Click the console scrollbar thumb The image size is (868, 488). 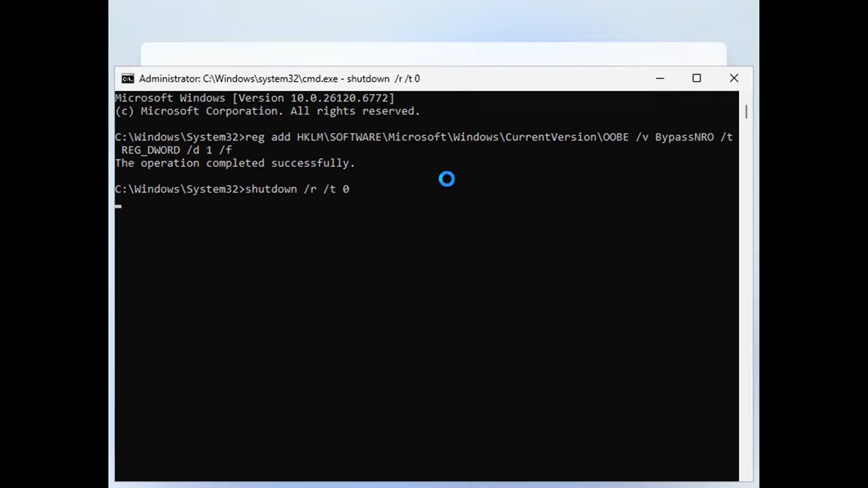(x=745, y=112)
